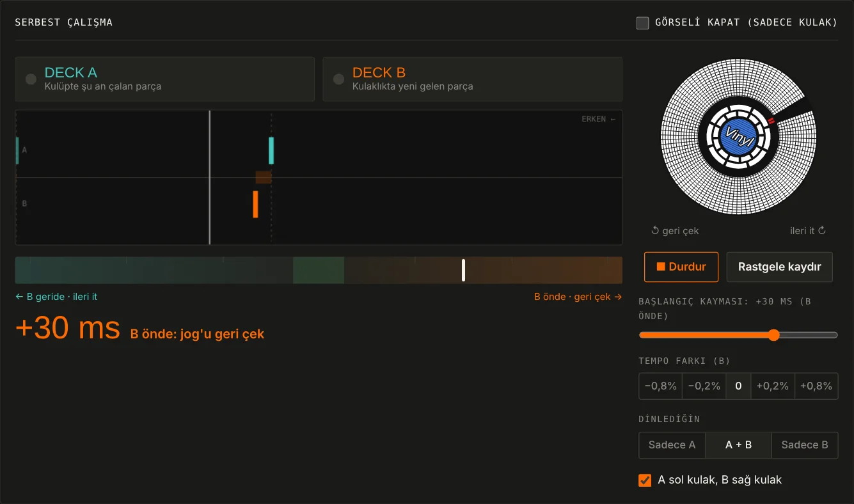Nudge jog forward with ileri it
The height and width of the screenshot is (504, 854).
(x=808, y=231)
